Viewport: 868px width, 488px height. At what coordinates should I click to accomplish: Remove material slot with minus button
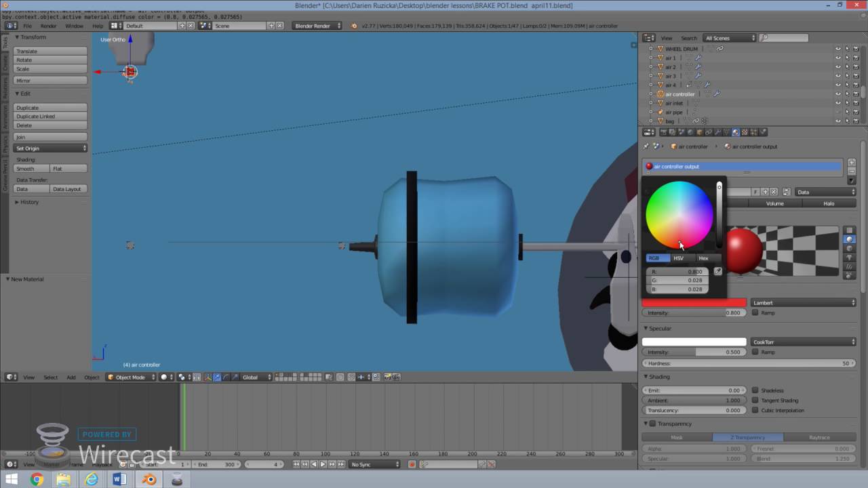(x=852, y=171)
